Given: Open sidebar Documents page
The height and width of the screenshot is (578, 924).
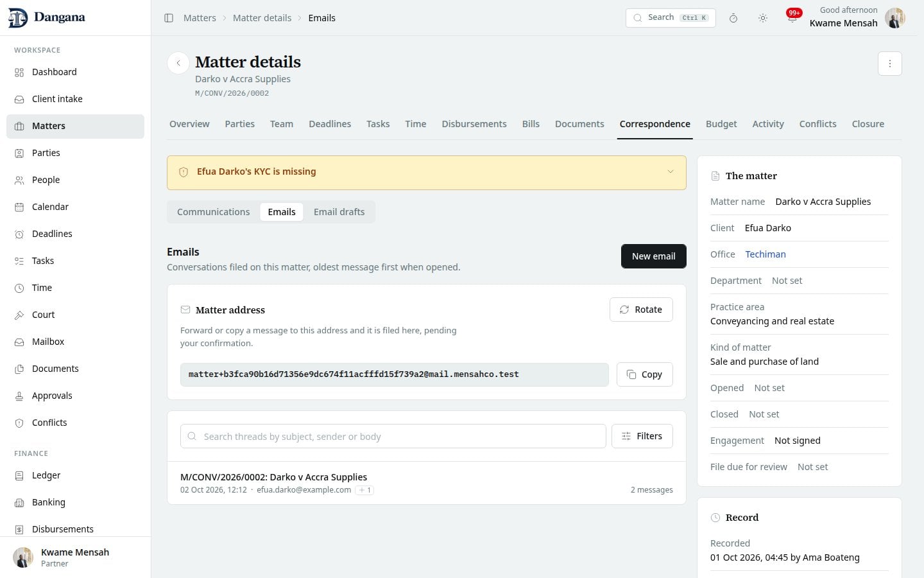Looking at the screenshot, I should 75,369.
